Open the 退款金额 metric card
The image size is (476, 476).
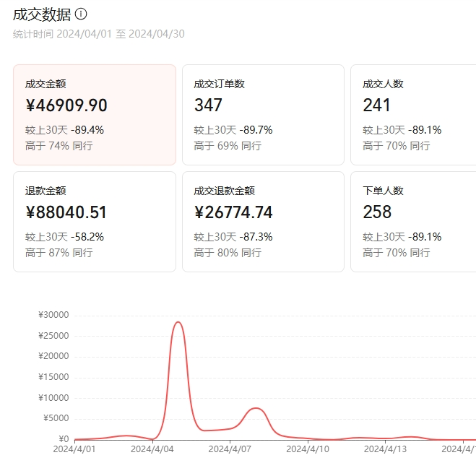[95, 221]
